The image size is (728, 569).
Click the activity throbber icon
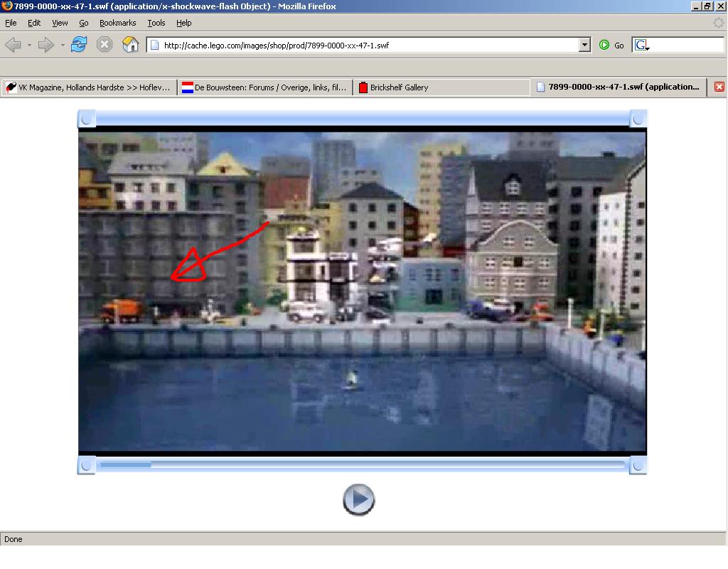719,22
